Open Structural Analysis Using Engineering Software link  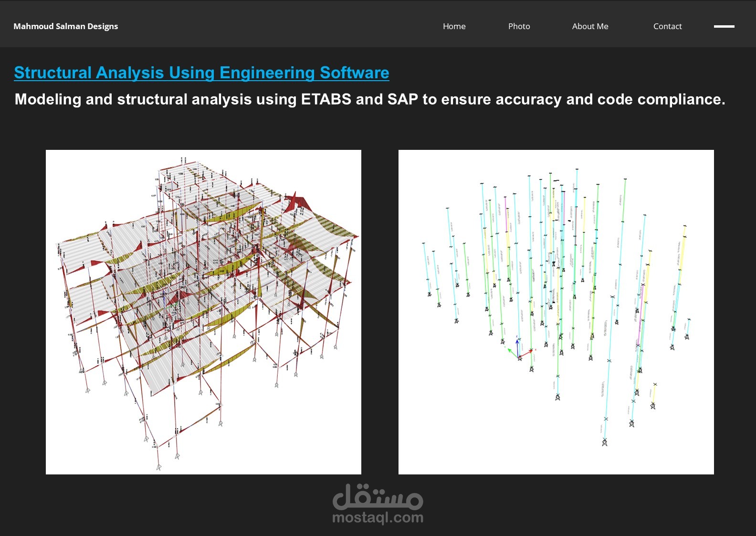pos(201,73)
